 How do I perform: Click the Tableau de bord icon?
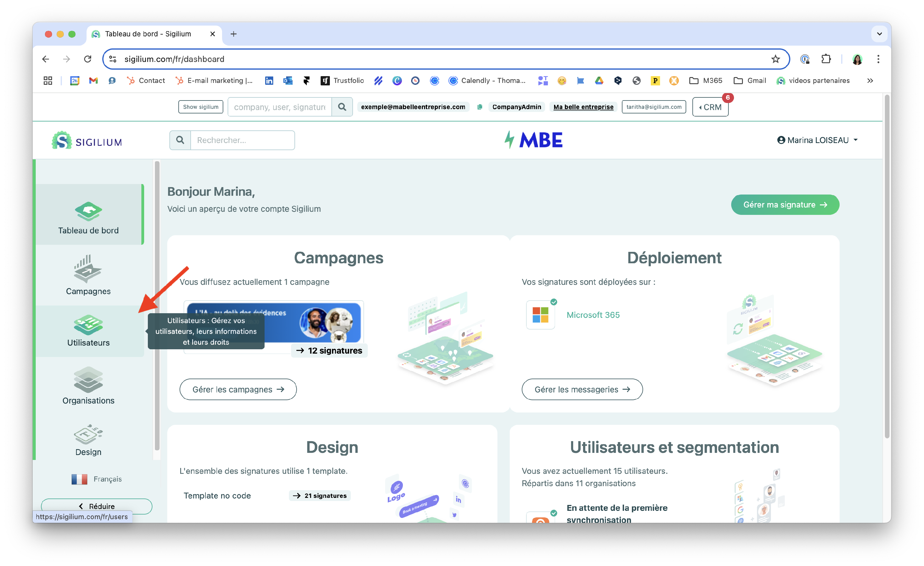(88, 211)
